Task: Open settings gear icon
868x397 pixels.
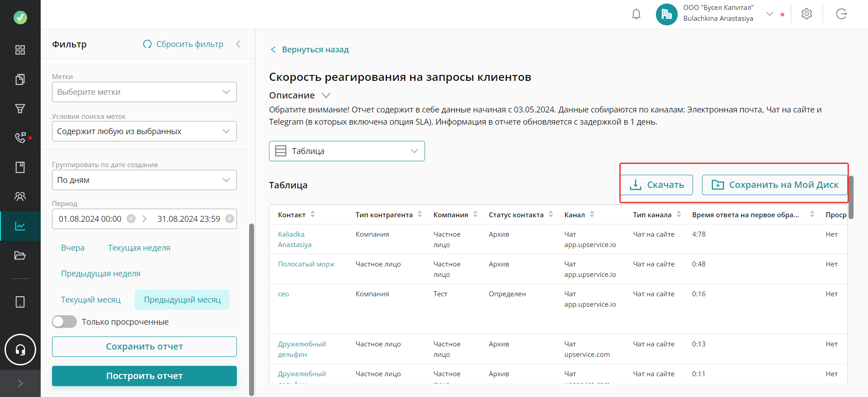Action: click(x=807, y=14)
